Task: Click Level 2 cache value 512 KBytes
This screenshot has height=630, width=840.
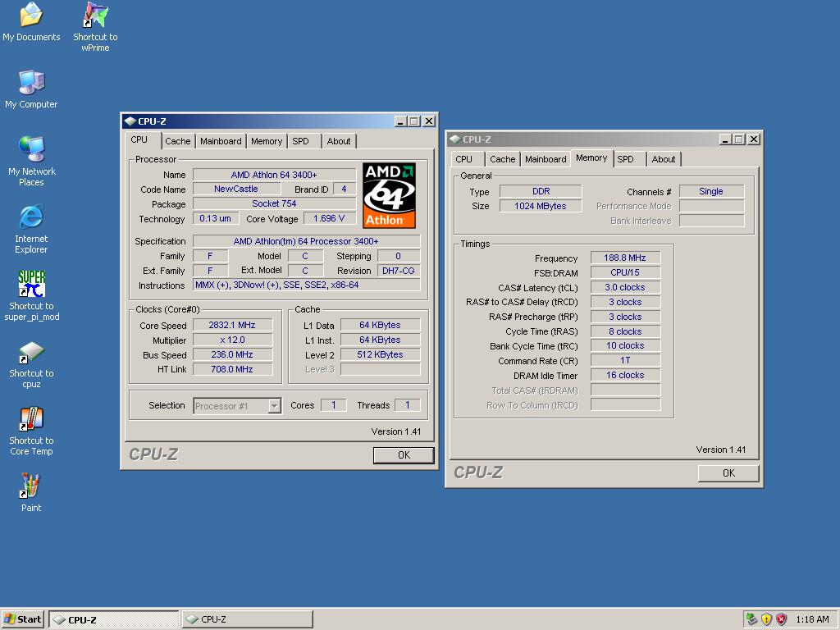Action: 381,354
